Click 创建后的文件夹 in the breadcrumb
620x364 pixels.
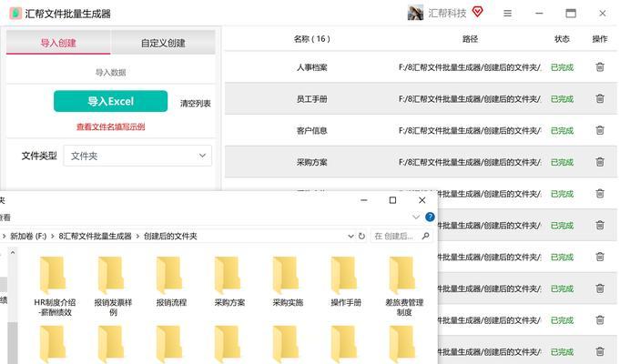coord(170,237)
